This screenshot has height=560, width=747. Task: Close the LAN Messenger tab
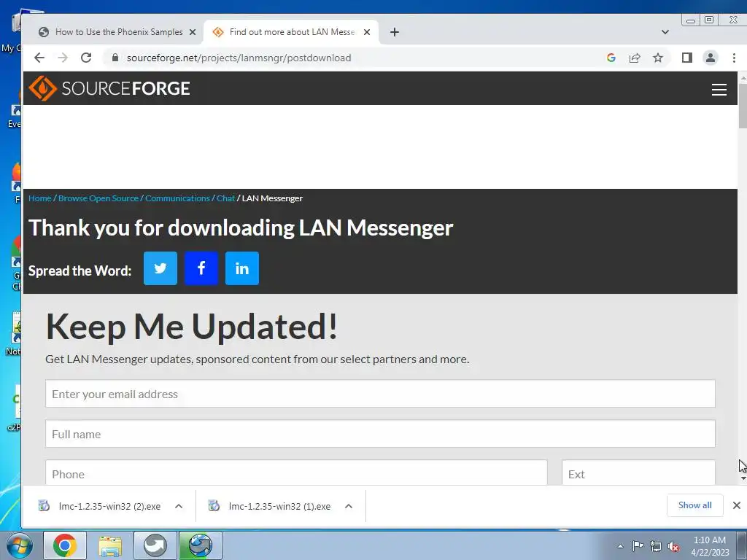click(367, 32)
